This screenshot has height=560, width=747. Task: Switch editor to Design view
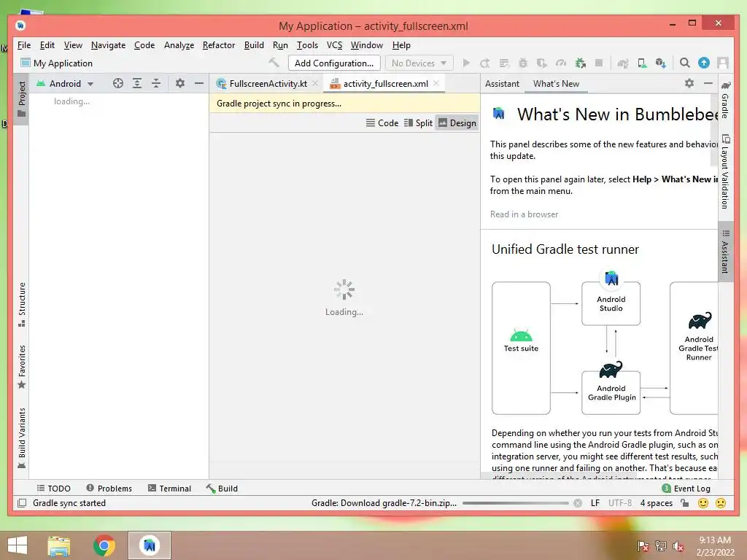click(457, 122)
